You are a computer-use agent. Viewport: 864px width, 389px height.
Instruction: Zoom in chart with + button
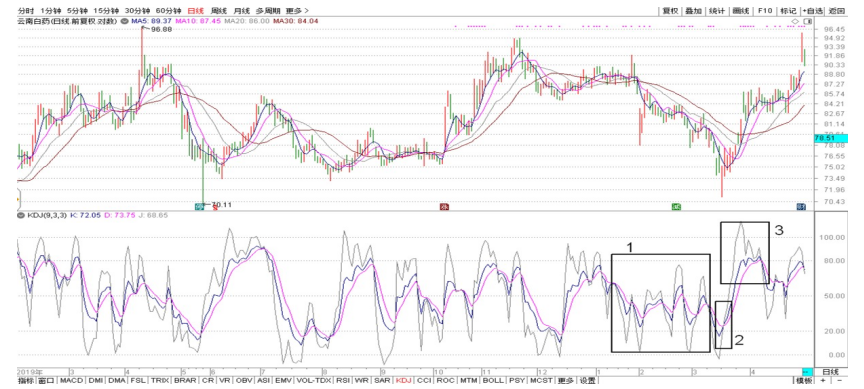[x=823, y=380]
